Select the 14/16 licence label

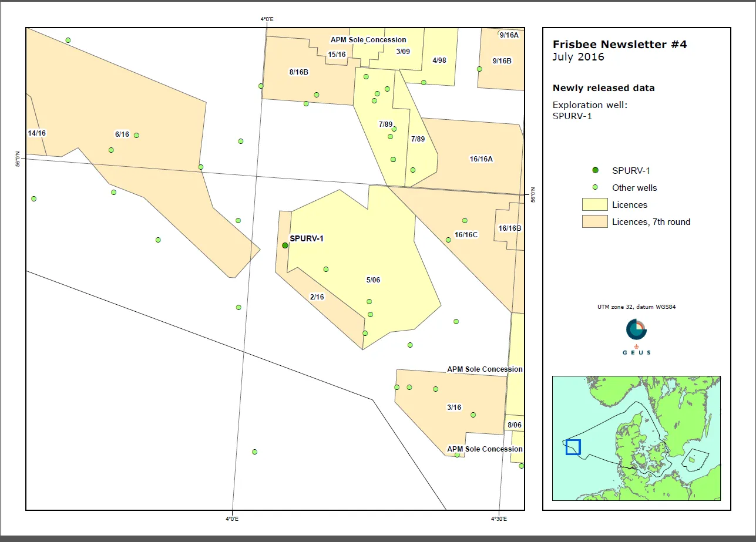36,133
